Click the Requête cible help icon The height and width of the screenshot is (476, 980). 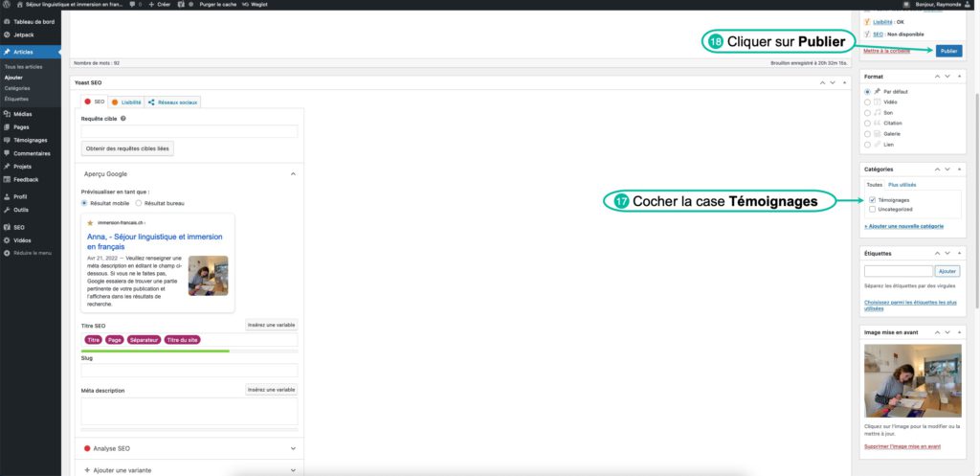[123, 119]
